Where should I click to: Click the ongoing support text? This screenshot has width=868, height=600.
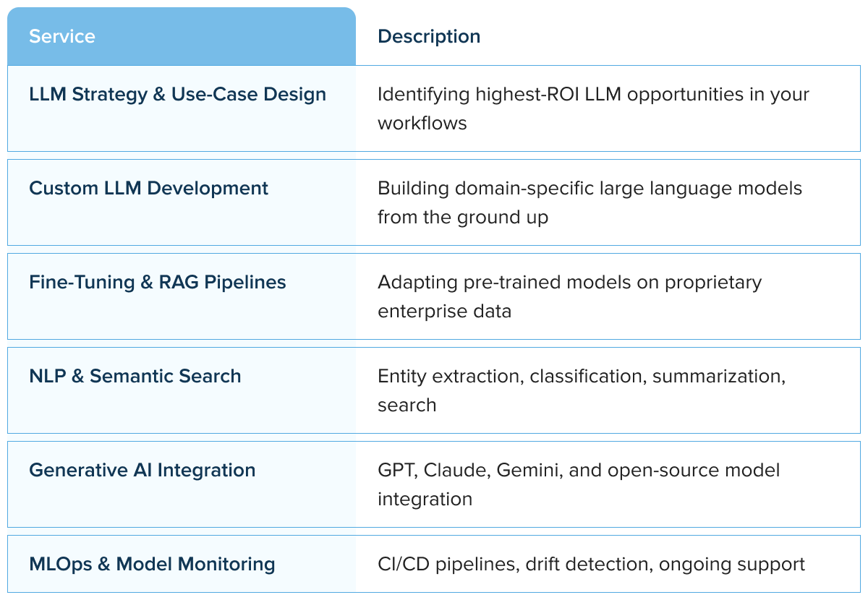point(731,565)
